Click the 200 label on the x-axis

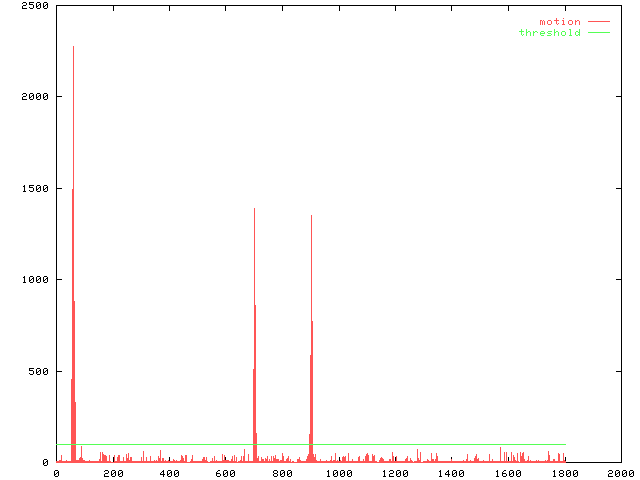tap(112, 474)
